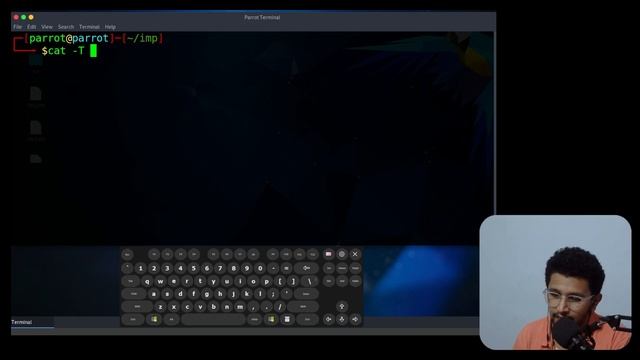Tap the 'f' key
Viewport: 640px width, 360px height.
[193, 294]
